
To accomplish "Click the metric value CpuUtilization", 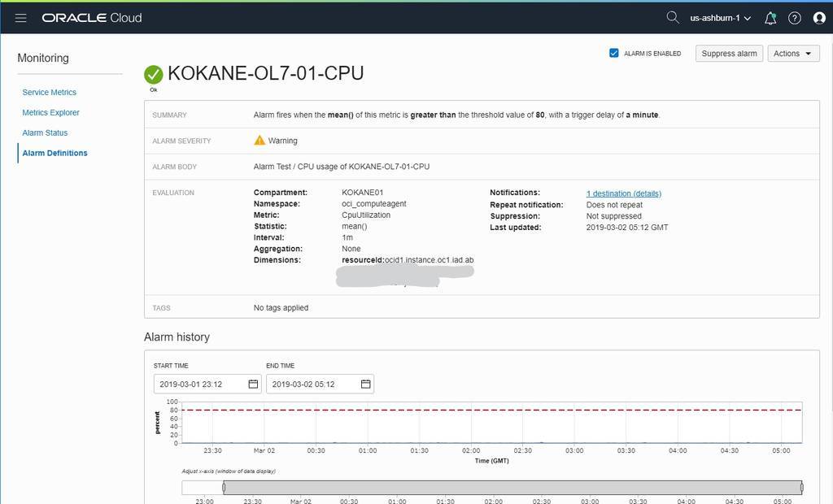I will coord(366,215).
